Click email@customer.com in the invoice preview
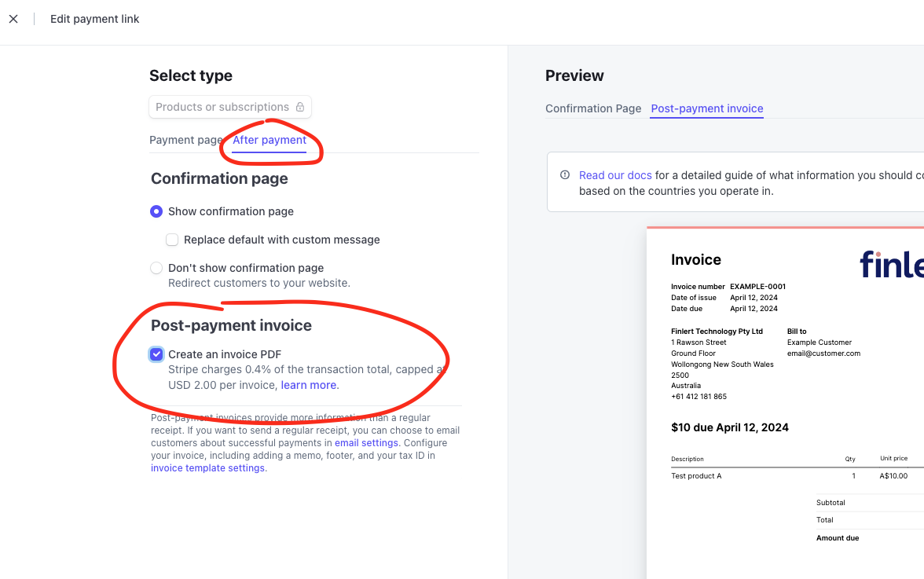This screenshot has width=924, height=579. click(x=823, y=354)
